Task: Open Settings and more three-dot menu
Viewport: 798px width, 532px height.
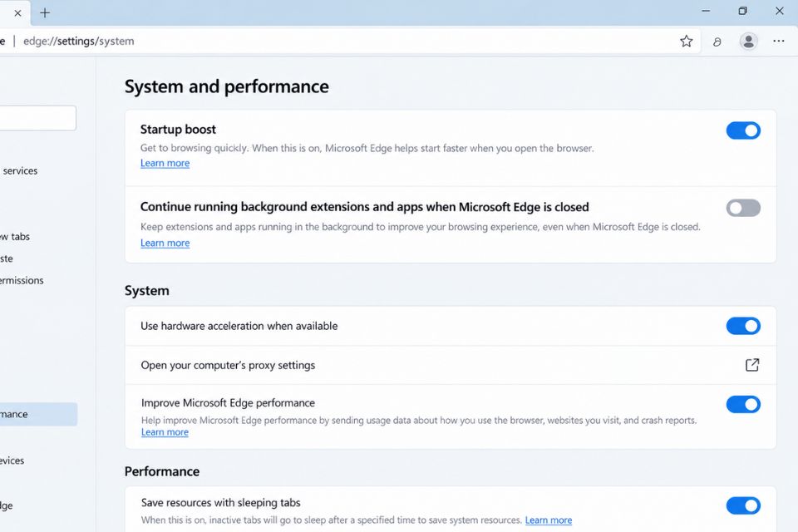Action: click(779, 42)
